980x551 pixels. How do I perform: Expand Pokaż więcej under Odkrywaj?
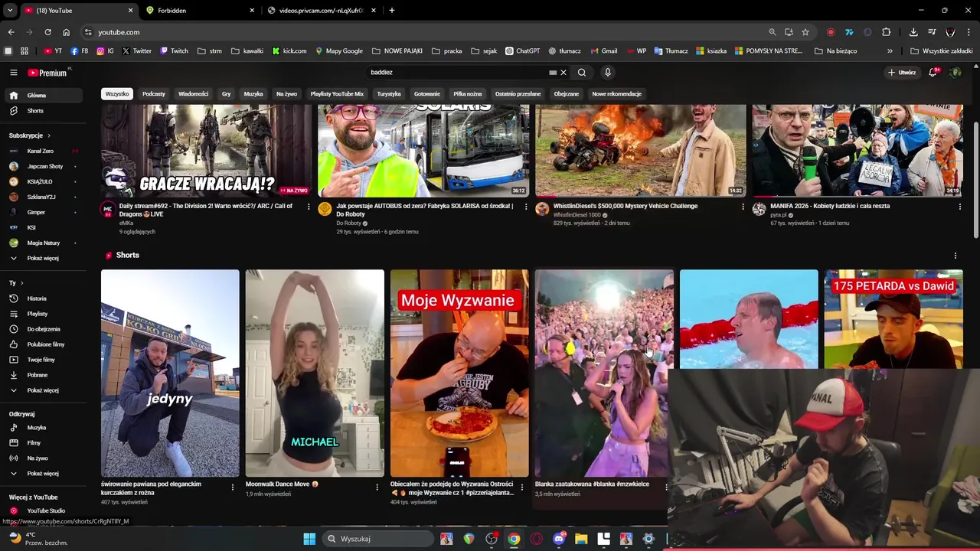(43, 474)
